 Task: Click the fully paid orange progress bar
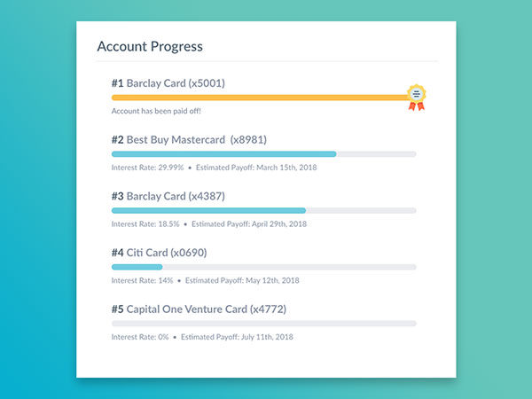257,97
